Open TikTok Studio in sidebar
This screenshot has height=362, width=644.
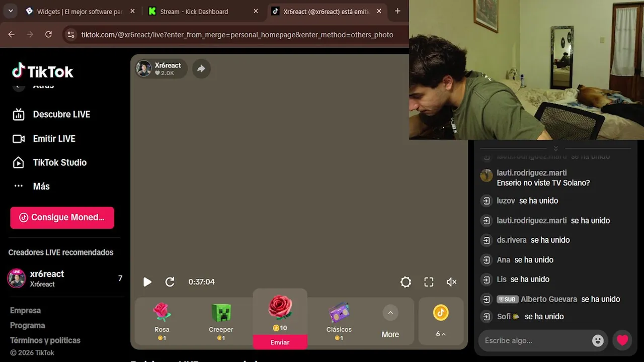[x=49, y=162]
